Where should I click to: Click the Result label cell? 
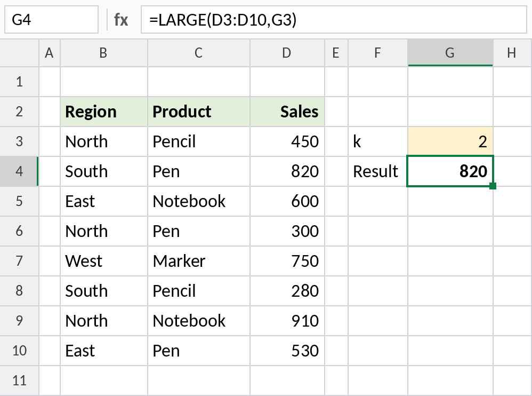(378, 171)
